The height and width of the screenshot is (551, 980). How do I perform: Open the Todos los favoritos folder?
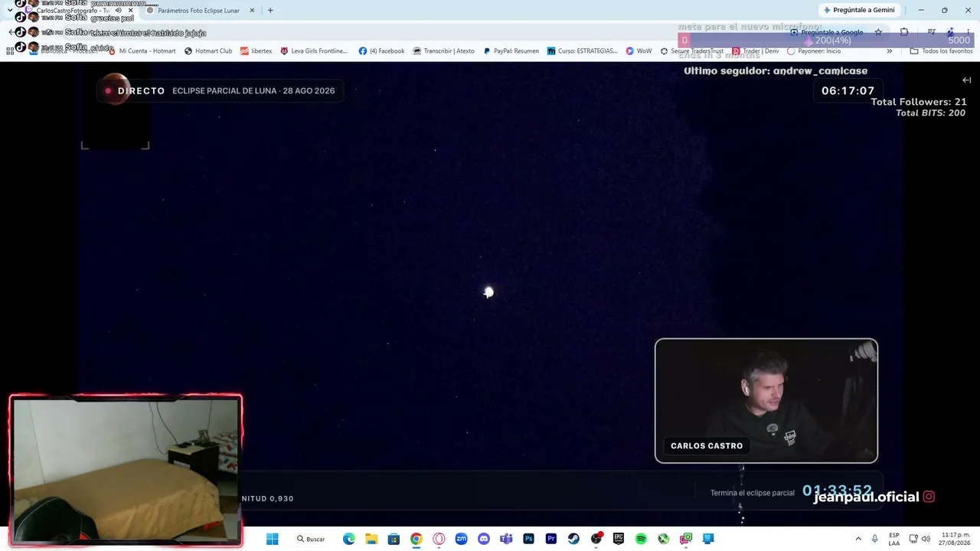tap(941, 51)
